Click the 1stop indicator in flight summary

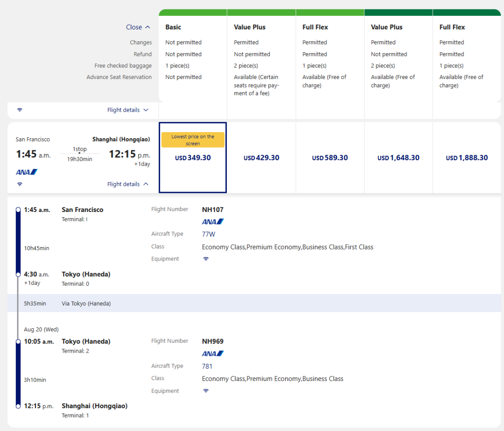coord(79,149)
